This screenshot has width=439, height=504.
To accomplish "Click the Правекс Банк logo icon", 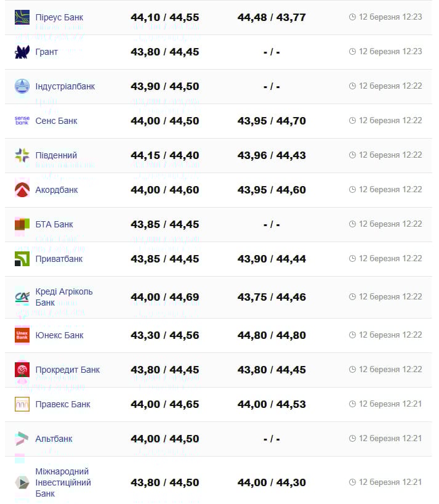I will tap(22, 404).
